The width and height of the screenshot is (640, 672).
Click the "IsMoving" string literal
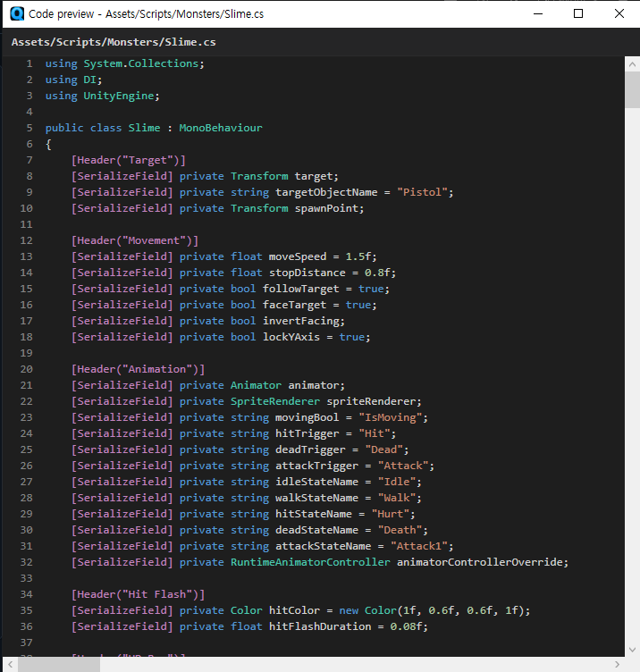(x=390, y=417)
